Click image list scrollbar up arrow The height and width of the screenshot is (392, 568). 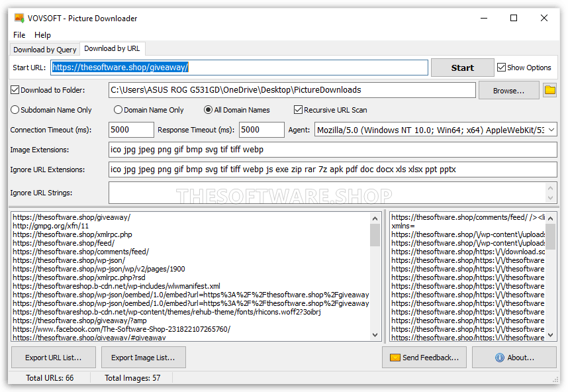(551, 219)
